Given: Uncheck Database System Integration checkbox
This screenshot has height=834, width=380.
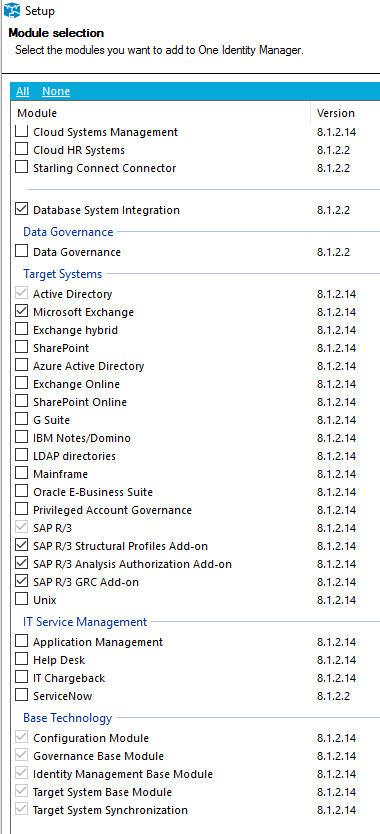Looking at the screenshot, I should coord(22,210).
